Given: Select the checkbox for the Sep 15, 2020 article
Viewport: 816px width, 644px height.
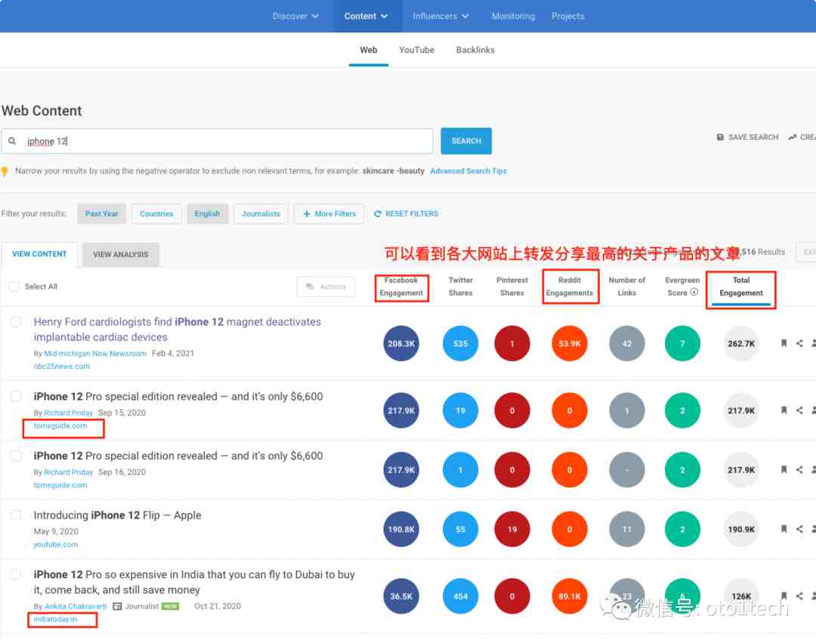Looking at the screenshot, I should point(16,396).
